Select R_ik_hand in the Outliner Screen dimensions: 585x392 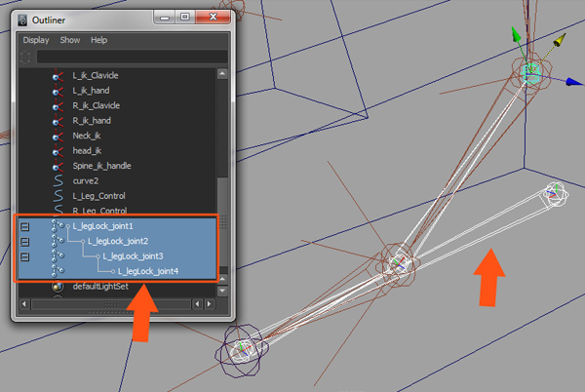click(92, 121)
